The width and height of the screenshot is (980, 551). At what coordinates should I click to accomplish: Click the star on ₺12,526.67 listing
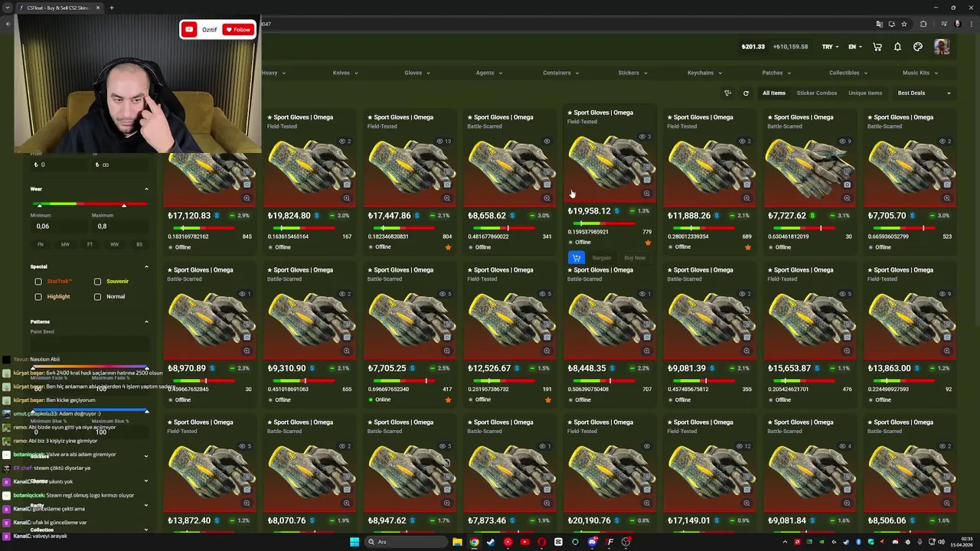pyautogui.click(x=547, y=399)
